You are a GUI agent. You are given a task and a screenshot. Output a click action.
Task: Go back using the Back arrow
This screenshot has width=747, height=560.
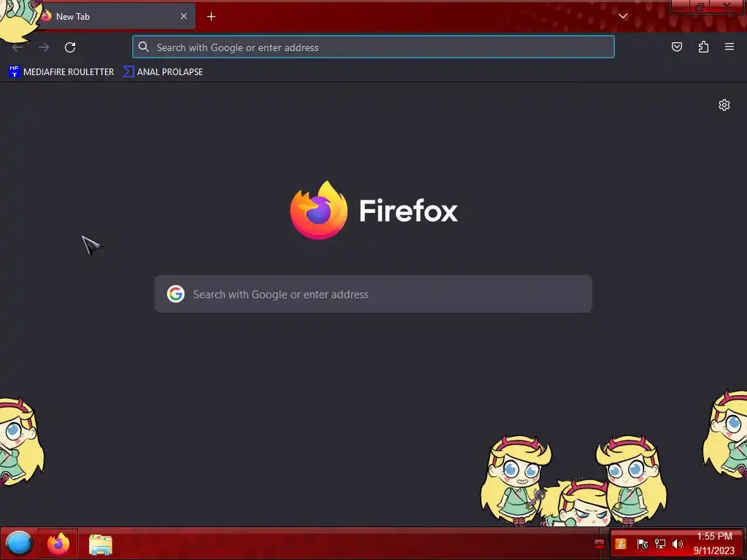[x=18, y=47]
